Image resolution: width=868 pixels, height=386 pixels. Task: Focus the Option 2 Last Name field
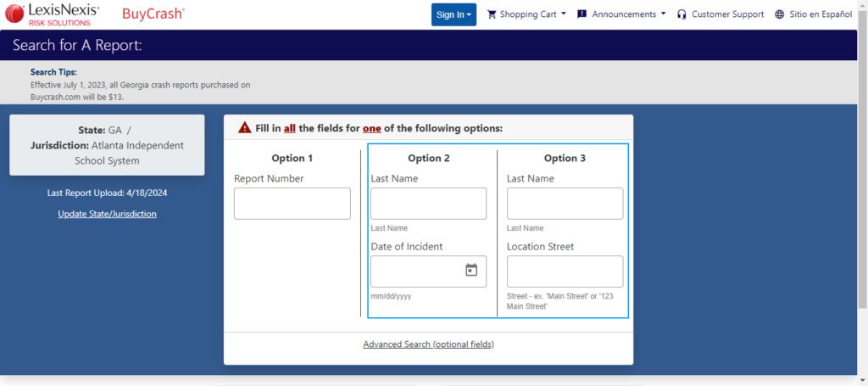click(x=428, y=204)
